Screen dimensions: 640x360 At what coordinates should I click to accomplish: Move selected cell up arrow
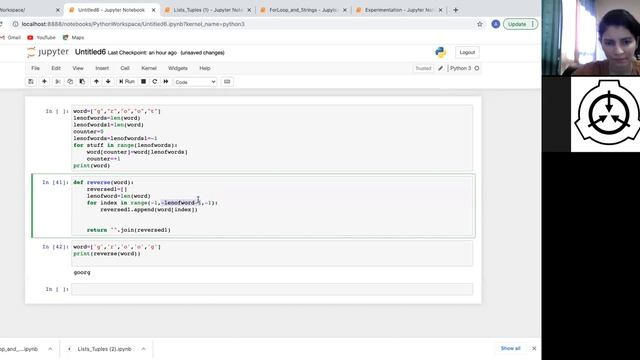pyautogui.click(x=96, y=82)
